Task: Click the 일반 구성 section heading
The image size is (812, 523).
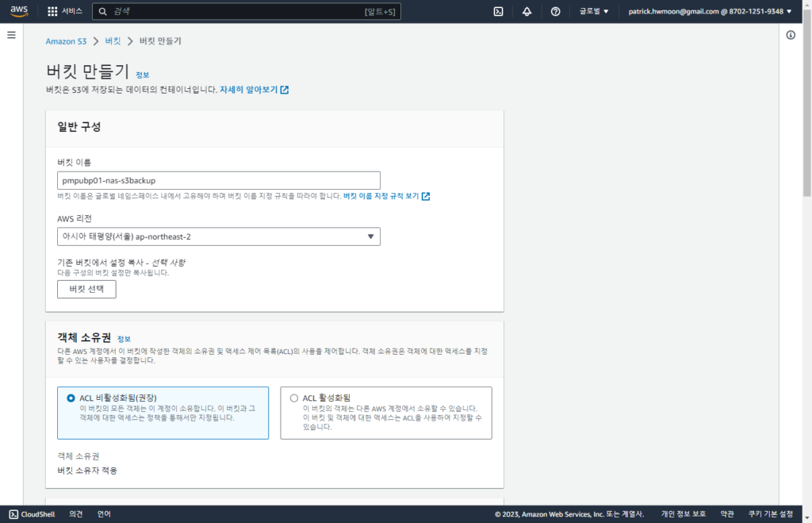Action: [x=79, y=127]
